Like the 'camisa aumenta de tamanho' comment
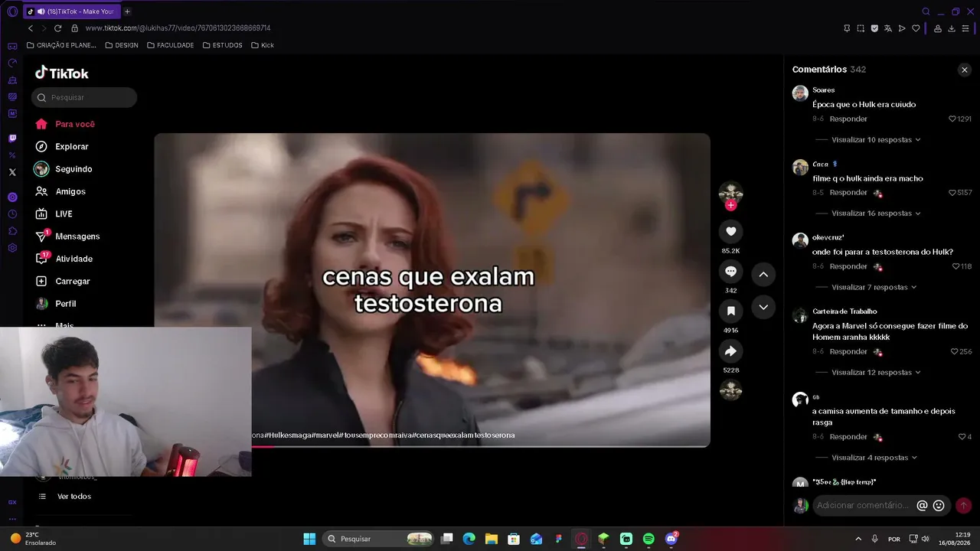Screen dimensions: 980x551 click(x=962, y=436)
